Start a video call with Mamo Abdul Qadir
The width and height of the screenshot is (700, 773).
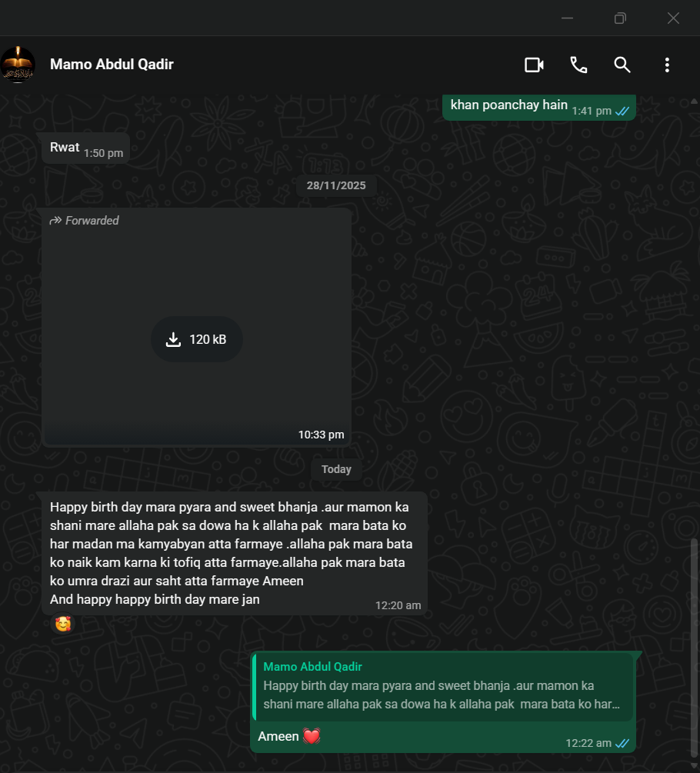click(534, 65)
